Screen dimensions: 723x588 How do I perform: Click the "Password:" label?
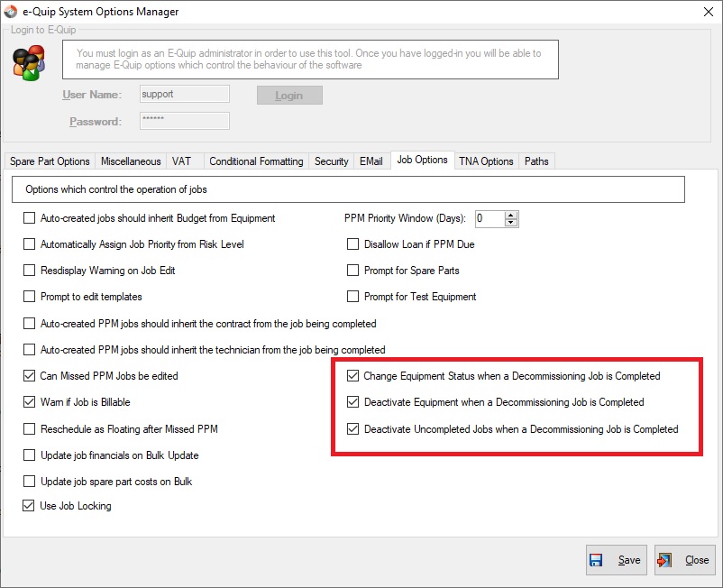(96, 121)
